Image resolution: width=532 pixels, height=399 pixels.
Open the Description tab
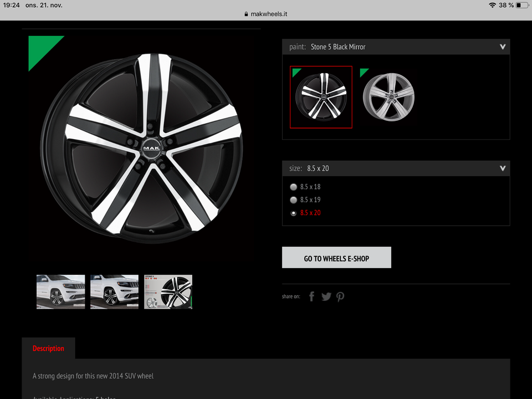click(48, 348)
